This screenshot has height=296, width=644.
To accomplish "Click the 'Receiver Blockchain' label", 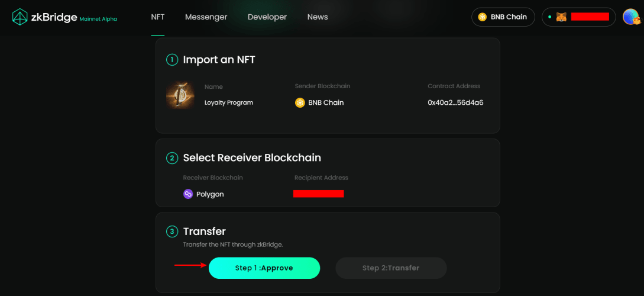I will tap(213, 178).
